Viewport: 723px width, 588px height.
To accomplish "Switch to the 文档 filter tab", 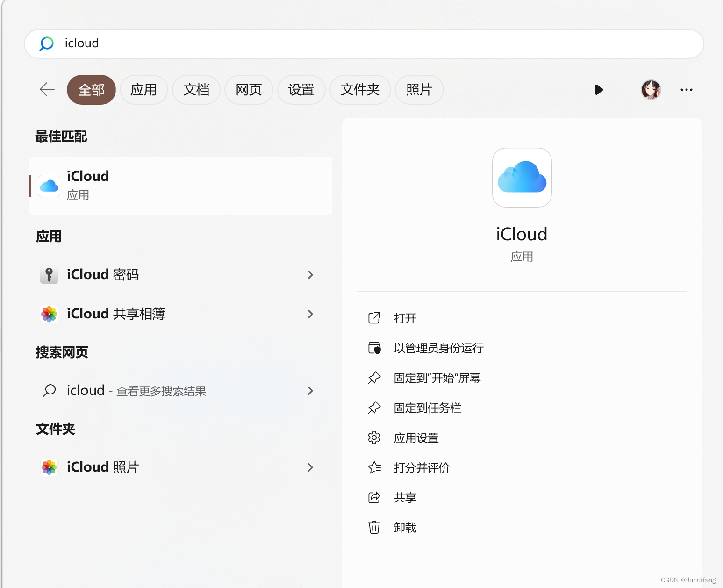I will pyautogui.click(x=196, y=90).
